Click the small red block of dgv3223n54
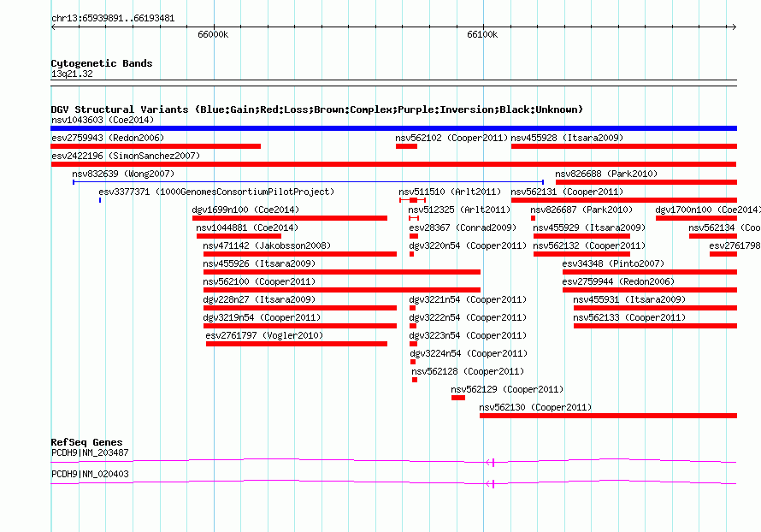Viewport: 761px width, 532px height. click(413, 344)
